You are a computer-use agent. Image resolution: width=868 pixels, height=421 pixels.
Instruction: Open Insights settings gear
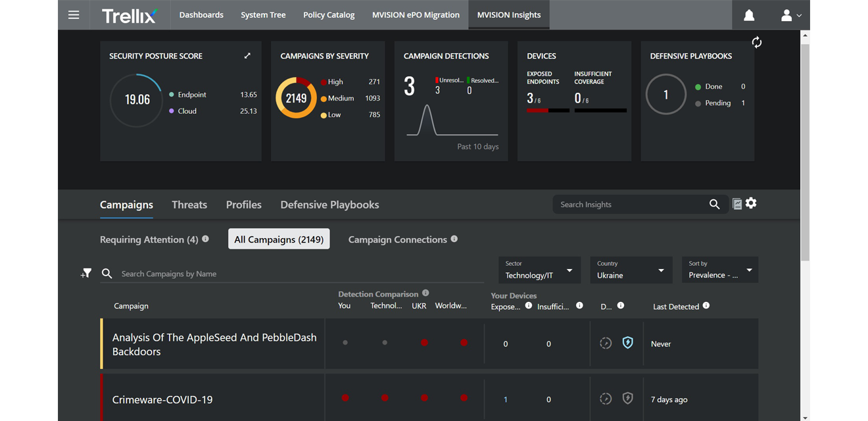point(751,203)
